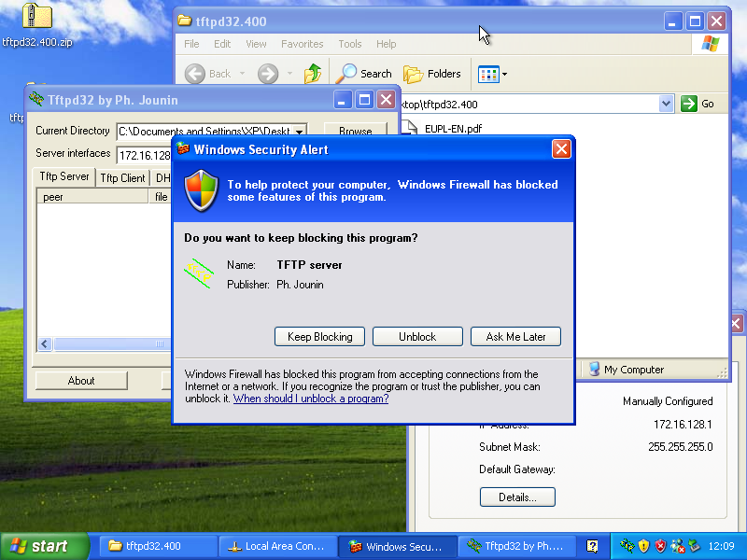Click the Search magnifier icon
The width and height of the screenshot is (747, 560).
pos(347,74)
